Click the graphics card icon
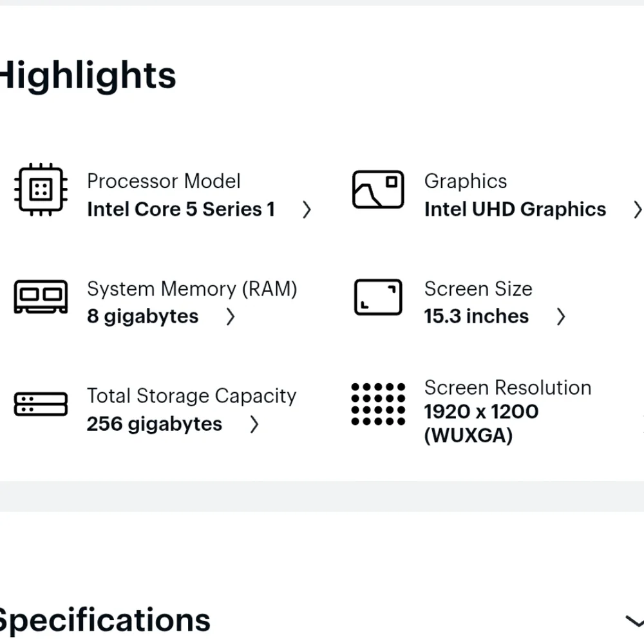Image resolution: width=644 pixels, height=644 pixels. click(378, 189)
